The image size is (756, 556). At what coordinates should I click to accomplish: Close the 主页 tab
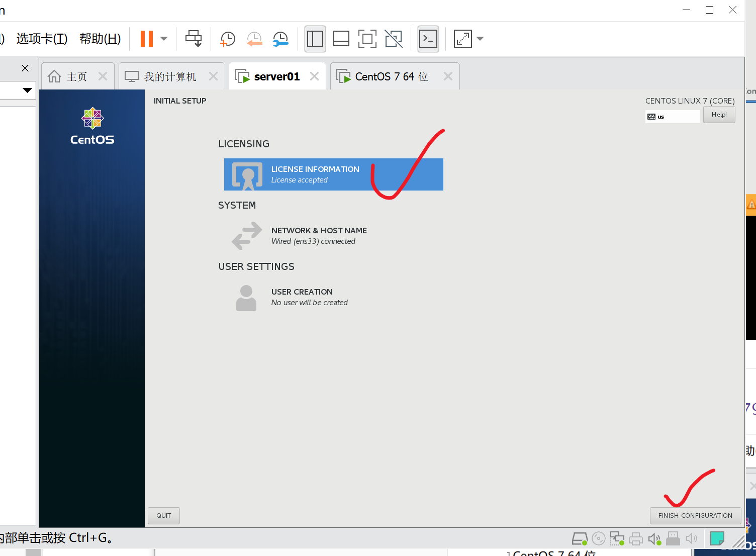pos(103,76)
